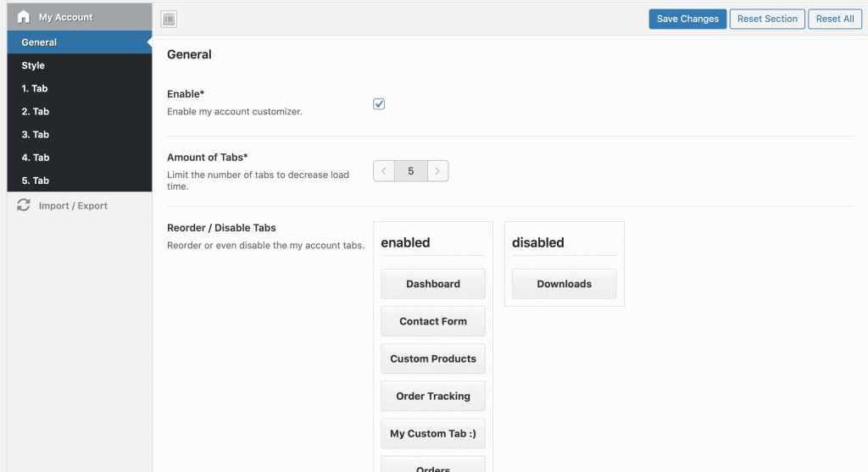Uncheck the Enable my account customizer checkbox
The width and height of the screenshot is (868, 472).
[x=379, y=104]
